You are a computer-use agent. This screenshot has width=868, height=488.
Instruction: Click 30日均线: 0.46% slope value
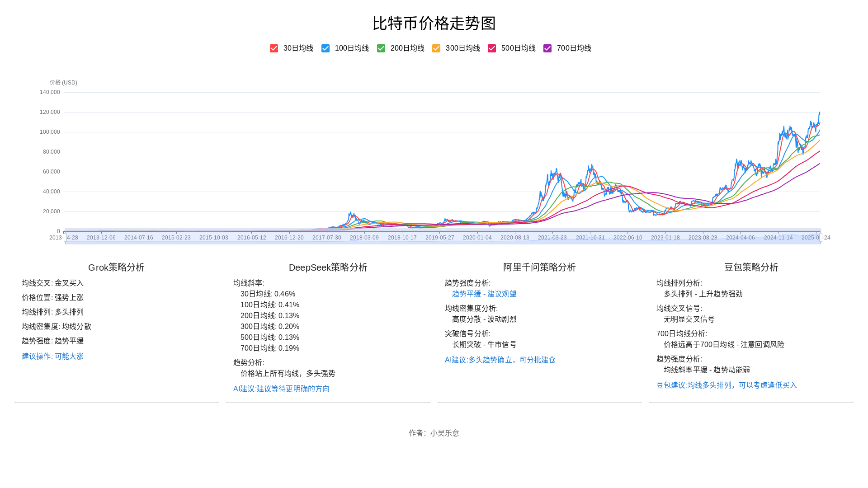(268, 294)
